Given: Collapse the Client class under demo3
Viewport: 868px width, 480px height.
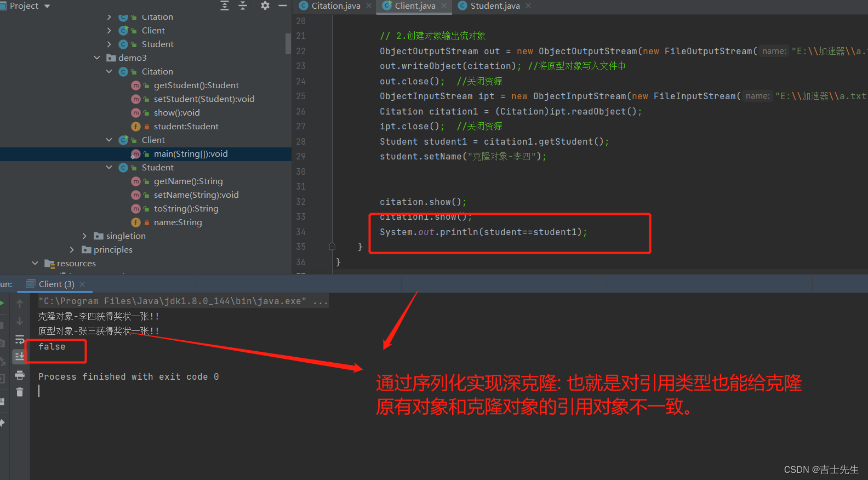Looking at the screenshot, I should coord(109,140).
